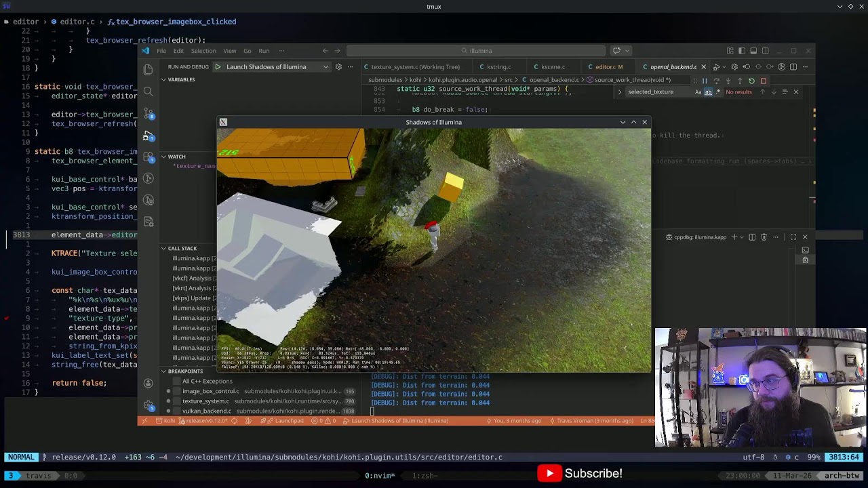Toggle the primary side bar layout icon
Viewport: 868px width, 488px height.
[741, 51]
